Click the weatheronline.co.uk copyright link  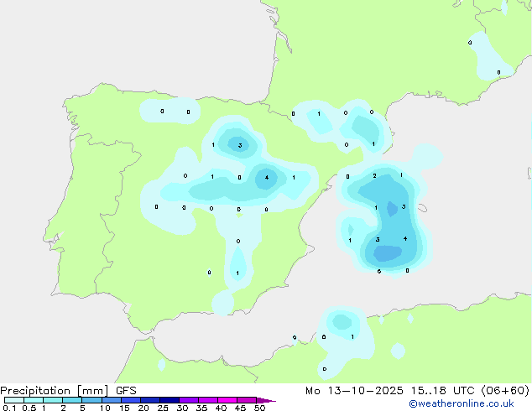[462, 403]
